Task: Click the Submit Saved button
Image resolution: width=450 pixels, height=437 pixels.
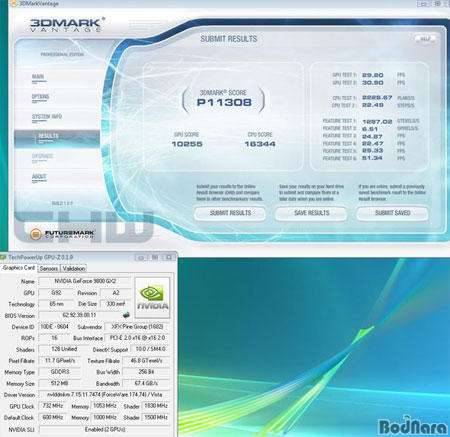Action: pyautogui.click(x=392, y=213)
